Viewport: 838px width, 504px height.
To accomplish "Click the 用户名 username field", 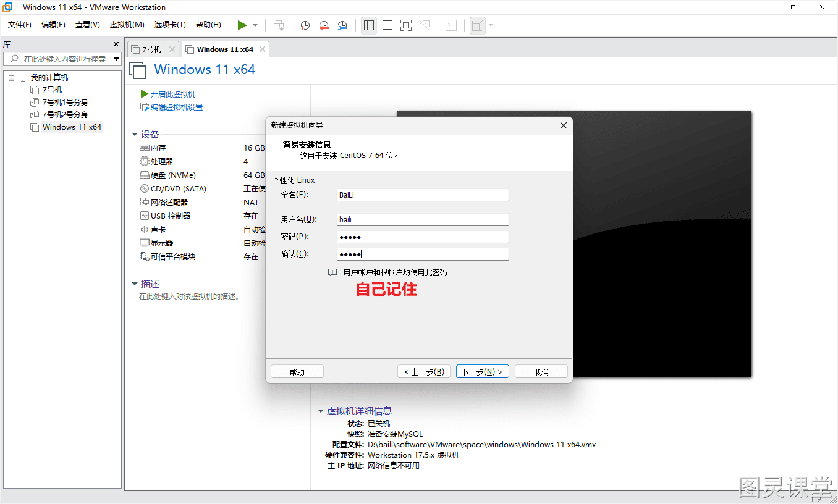I will tap(423, 219).
